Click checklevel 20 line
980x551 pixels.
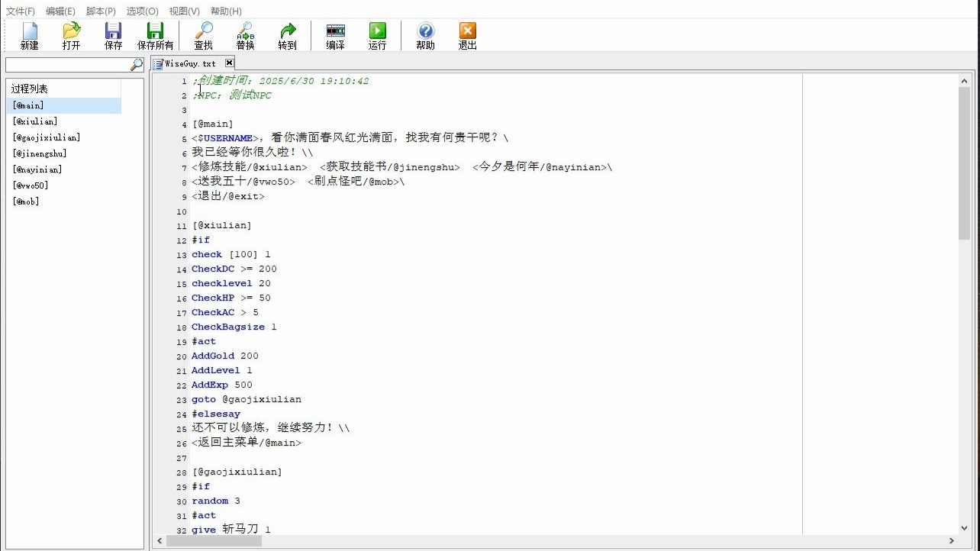click(x=231, y=283)
